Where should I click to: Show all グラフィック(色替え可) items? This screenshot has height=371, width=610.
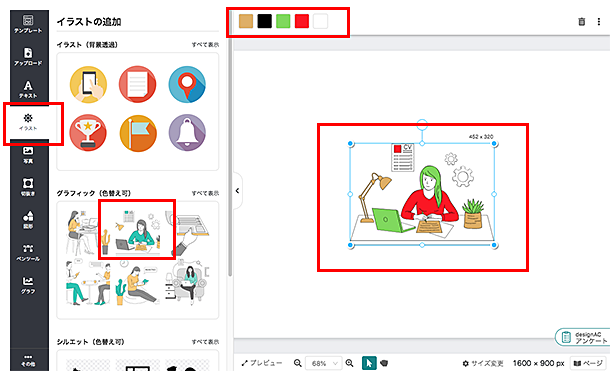click(x=205, y=193)
